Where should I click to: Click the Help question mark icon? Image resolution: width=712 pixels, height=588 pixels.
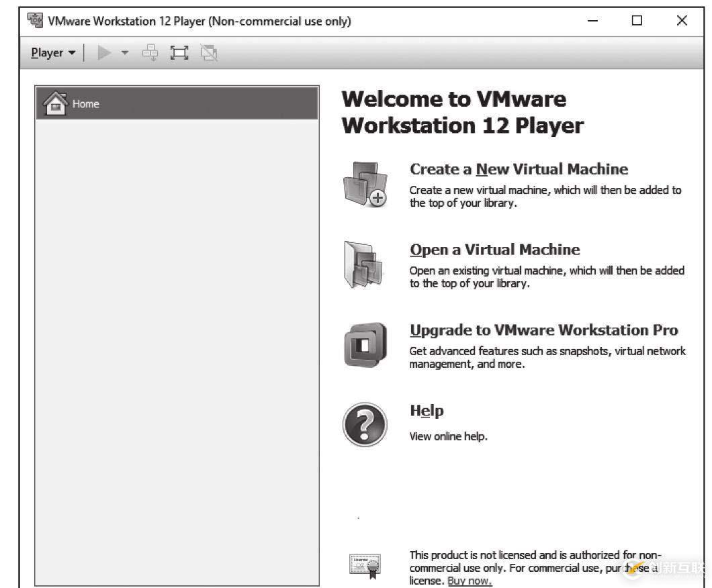click(x=365, y=425)
